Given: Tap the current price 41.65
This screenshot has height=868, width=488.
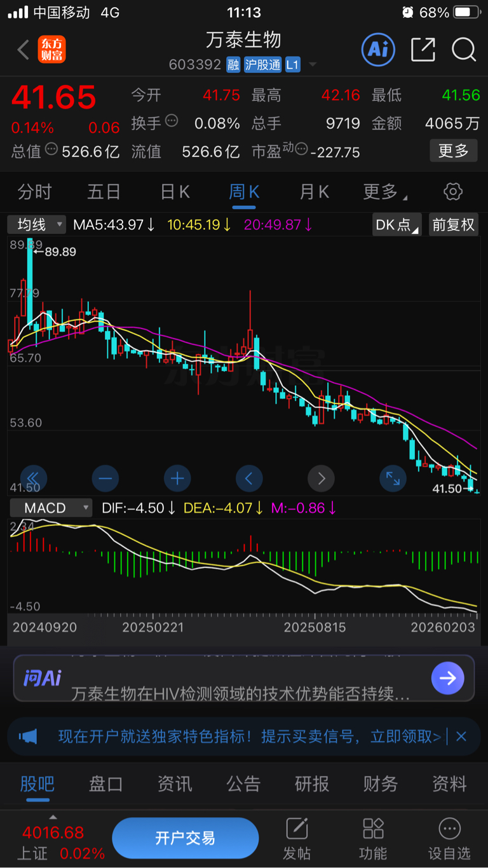Looking at the screenshot, I should pyautogui.click(x=54, y=97).
